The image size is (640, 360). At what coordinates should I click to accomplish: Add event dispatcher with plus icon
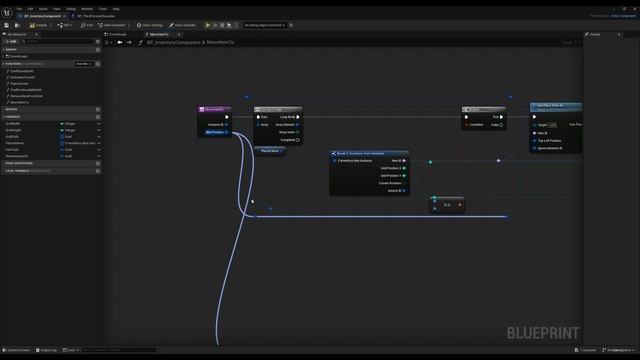pyautogui.click(x=98, y=163)
